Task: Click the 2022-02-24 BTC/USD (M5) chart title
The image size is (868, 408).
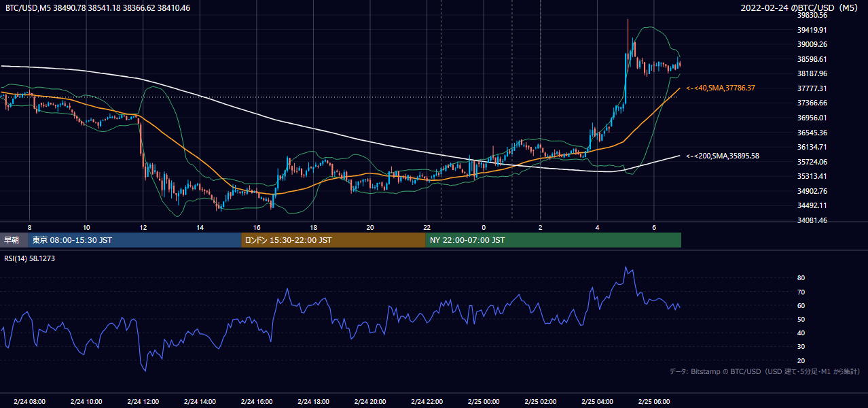Action: point(799,8)
